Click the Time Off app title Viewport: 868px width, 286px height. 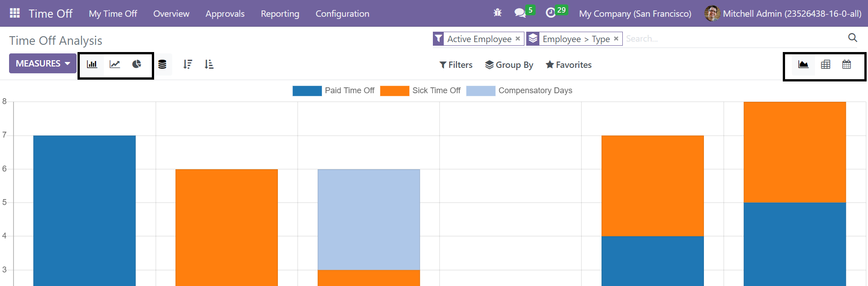coord(50,14)
